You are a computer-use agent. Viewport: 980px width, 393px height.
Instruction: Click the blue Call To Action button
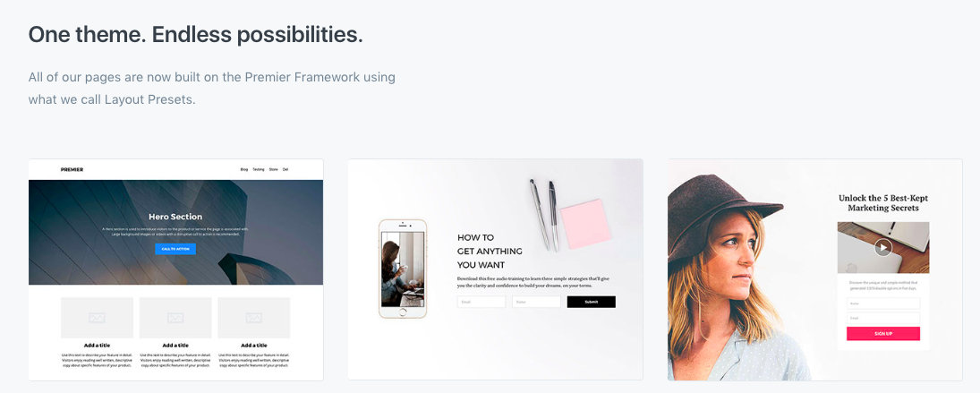[175, 249]
